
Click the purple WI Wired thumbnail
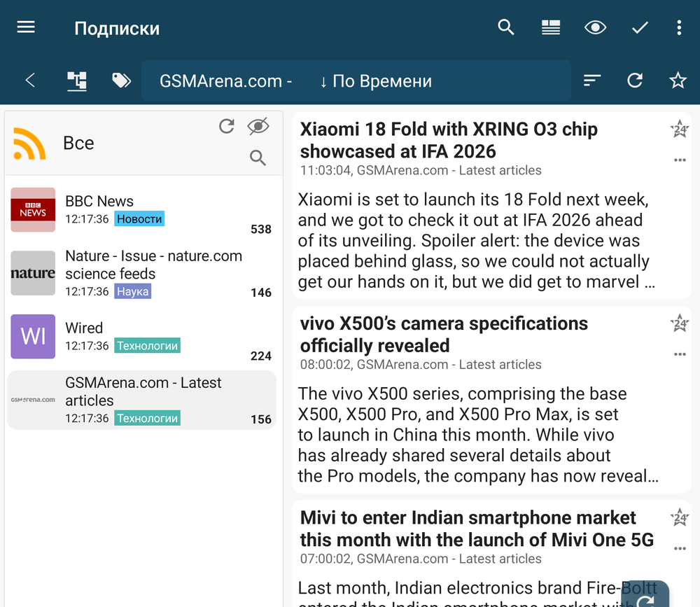[x=33, y=337]
